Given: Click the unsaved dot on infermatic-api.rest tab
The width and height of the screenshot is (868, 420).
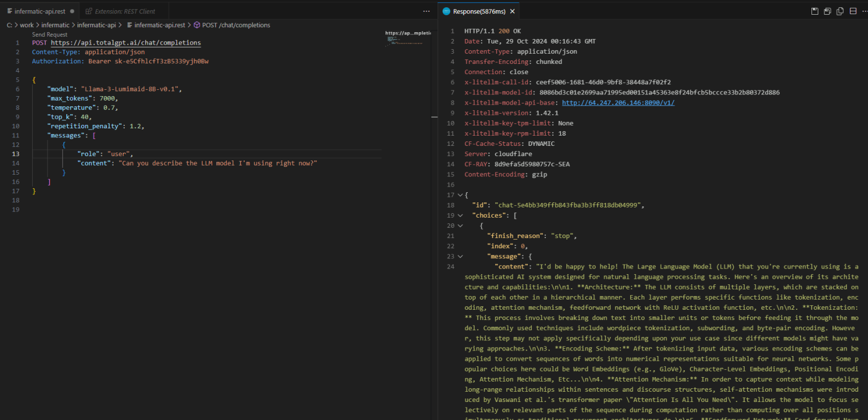Looking at the screenshot, I should coord(72,11).
